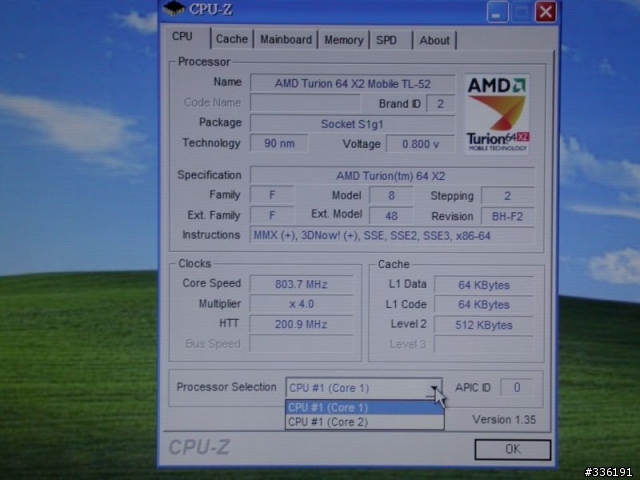This screenshot has width=640, height=480.
Task: Click the Stepping value 2
Action: point(507,196)
